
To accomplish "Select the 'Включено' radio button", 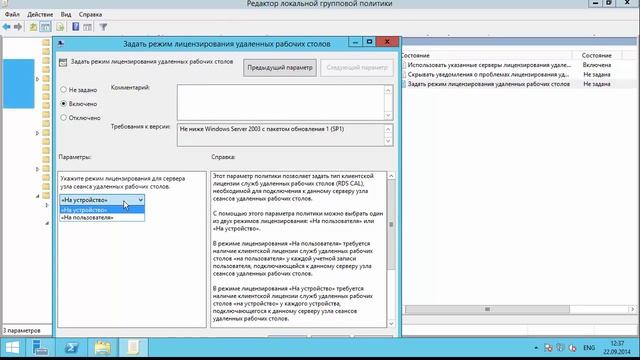I will point(63,104).
